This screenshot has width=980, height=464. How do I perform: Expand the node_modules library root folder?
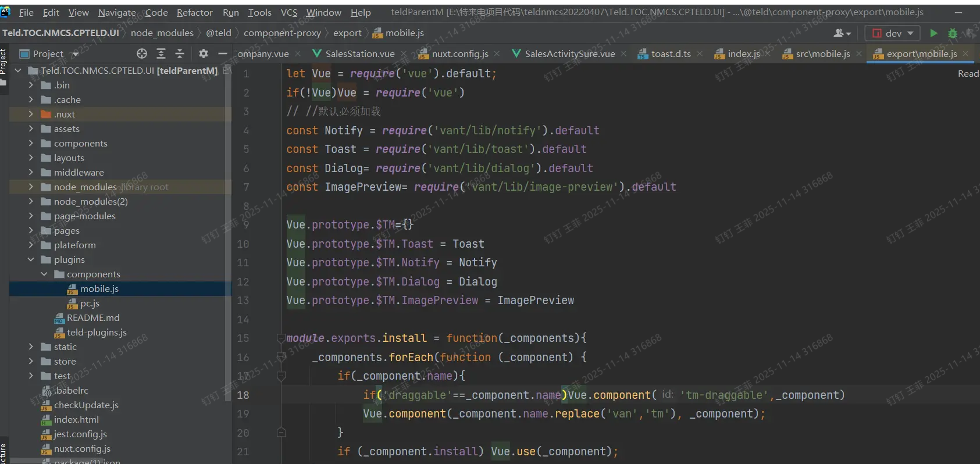tap(31, 187)
